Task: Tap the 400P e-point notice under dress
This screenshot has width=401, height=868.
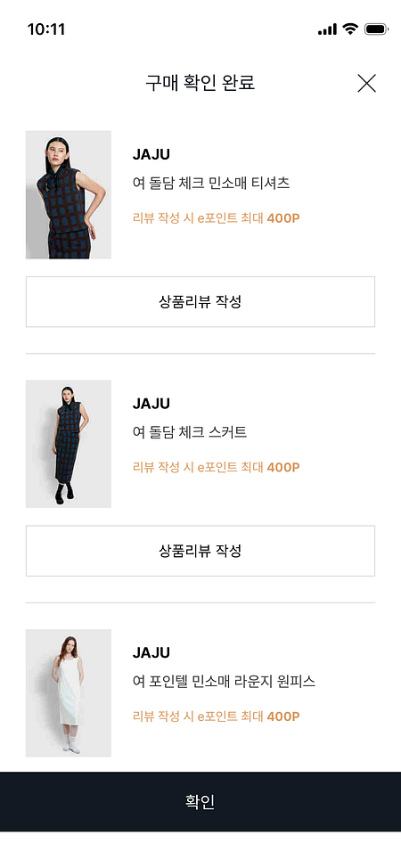Action: click(x=216, y=717)
